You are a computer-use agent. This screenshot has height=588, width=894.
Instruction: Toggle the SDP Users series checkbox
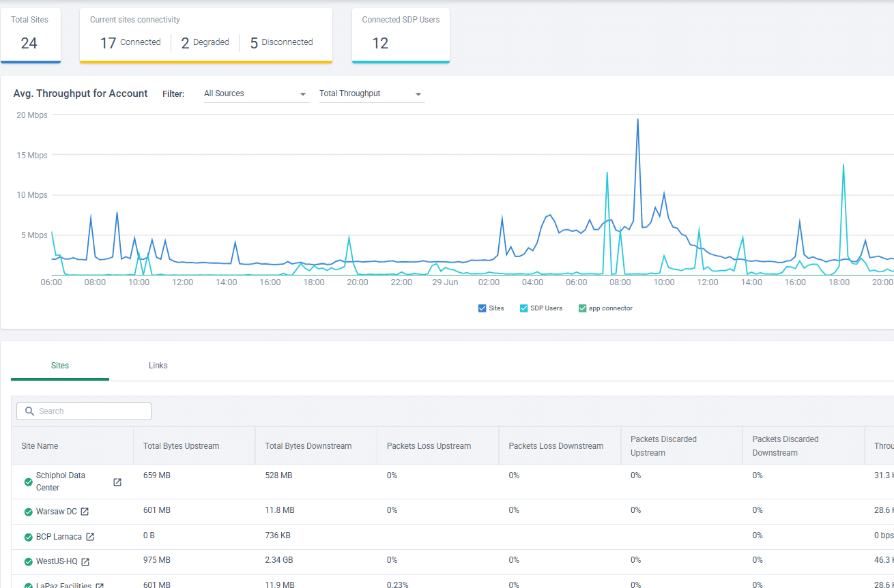(x=524, y=308)
